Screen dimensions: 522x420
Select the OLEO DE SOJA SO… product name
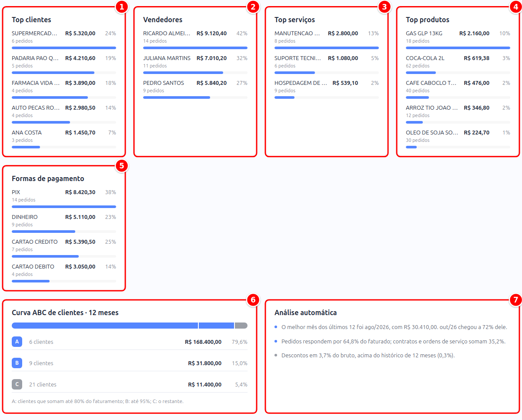point(432,133)
